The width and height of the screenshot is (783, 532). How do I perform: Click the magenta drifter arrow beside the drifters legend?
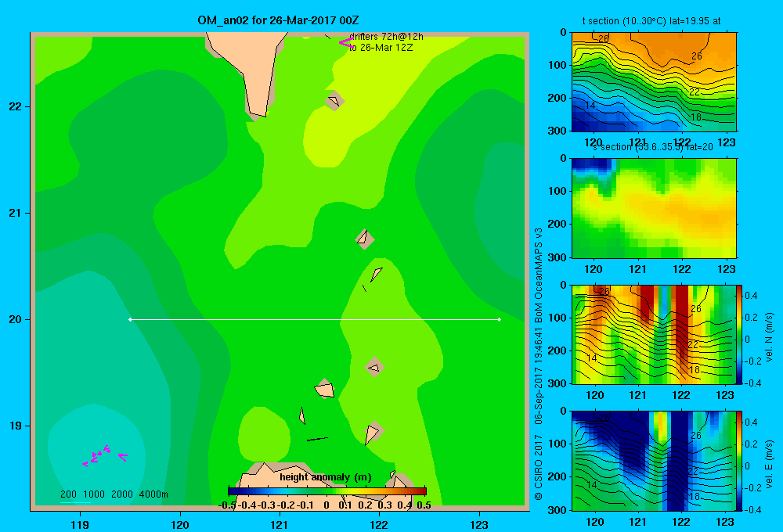(345, 43)
